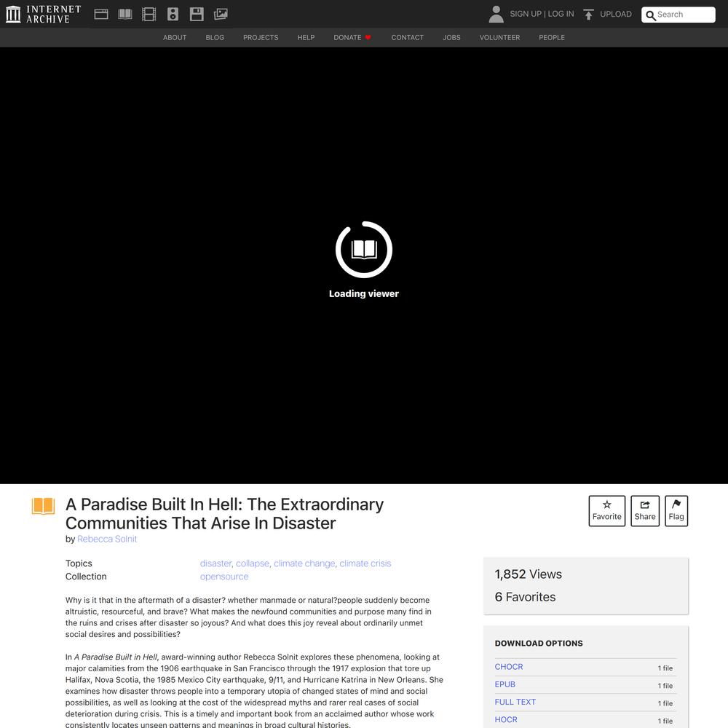This screenshot has width=728, height=728.
Task: Open the 'disaster' topic link
Action: click(x=215, y=563)
